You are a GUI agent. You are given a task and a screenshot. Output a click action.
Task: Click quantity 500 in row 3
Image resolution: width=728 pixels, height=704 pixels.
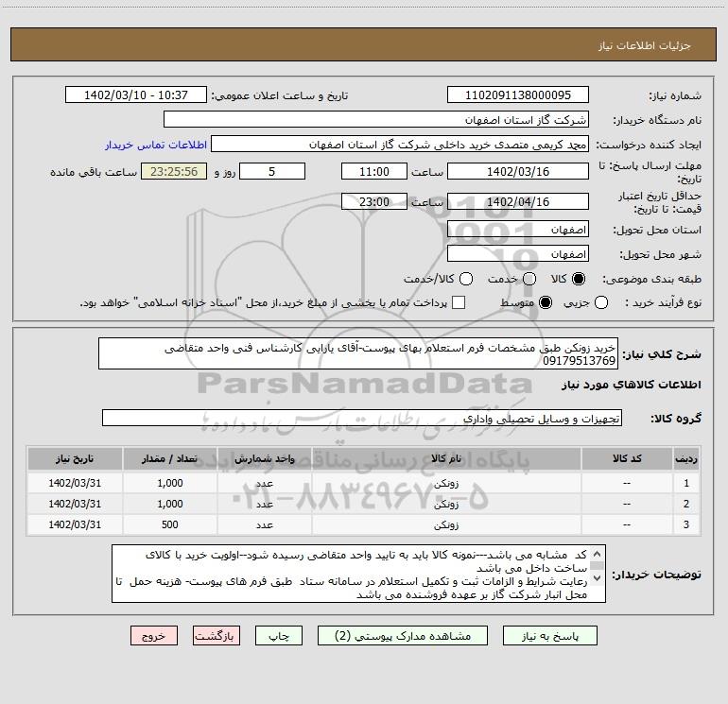click(170, 524)
